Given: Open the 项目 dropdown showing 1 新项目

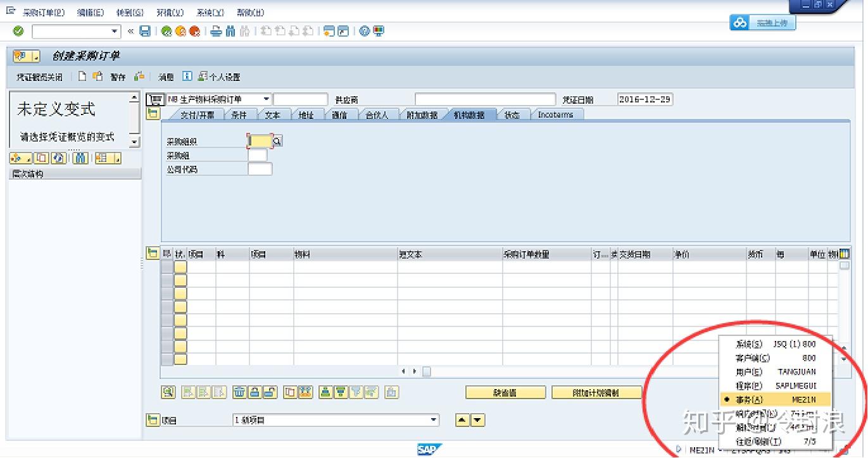Looking at the screenshot, I should [x=434, y=419].
